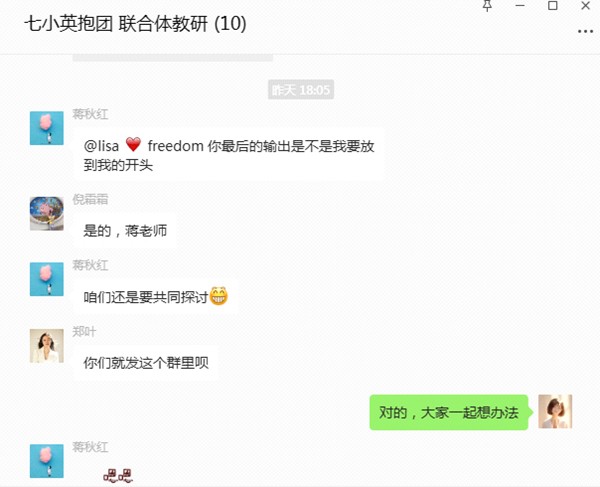The height and width of the screenshot is (487, 600).
Task: Click 蒋秋红's avatar beside the @lisa message
Action: (47, 128)
